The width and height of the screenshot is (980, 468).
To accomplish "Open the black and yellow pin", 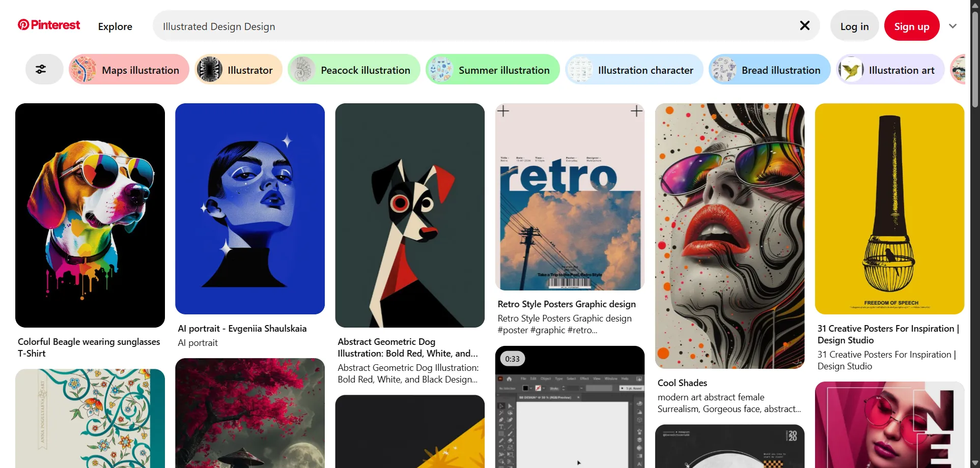I will click(410, 431).
